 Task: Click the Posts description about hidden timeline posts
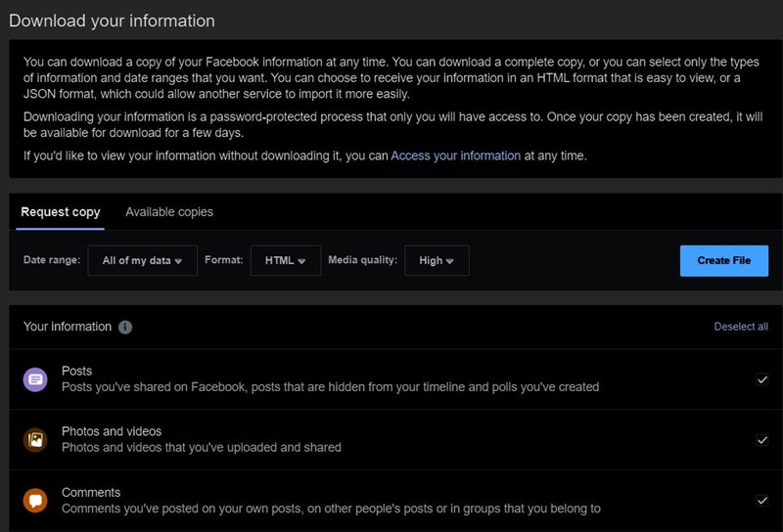(331, 386)
